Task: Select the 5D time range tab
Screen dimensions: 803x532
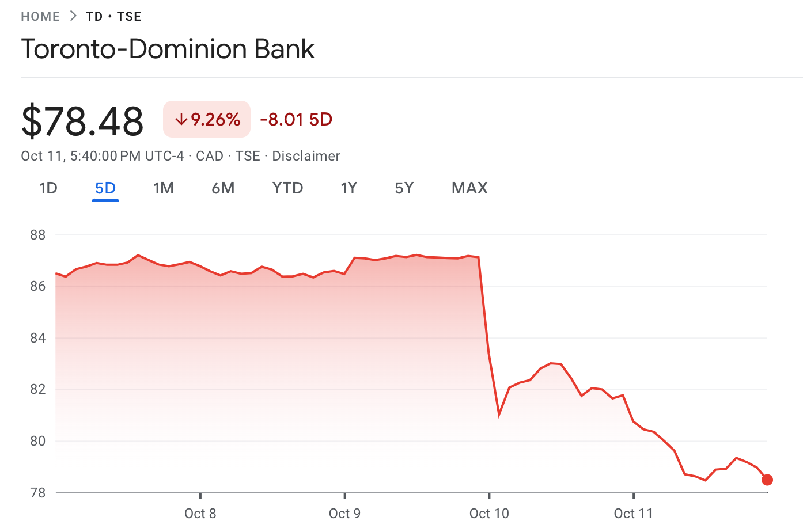Action: [x=105, y=188]
